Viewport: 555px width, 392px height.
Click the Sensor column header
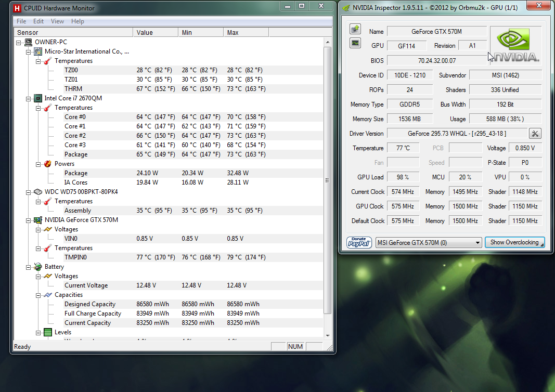pyautogui.click(x=74, y=33)
